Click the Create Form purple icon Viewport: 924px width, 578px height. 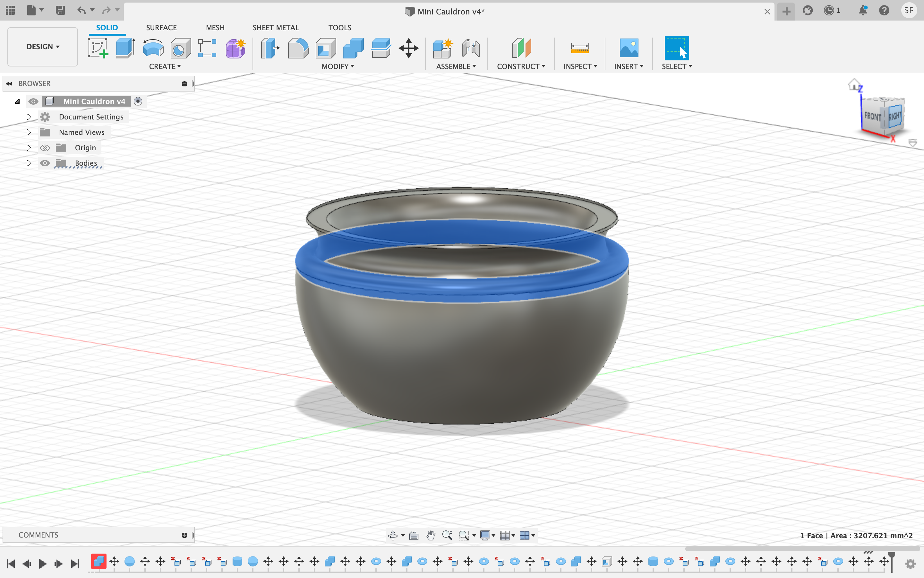coord(235,48)
